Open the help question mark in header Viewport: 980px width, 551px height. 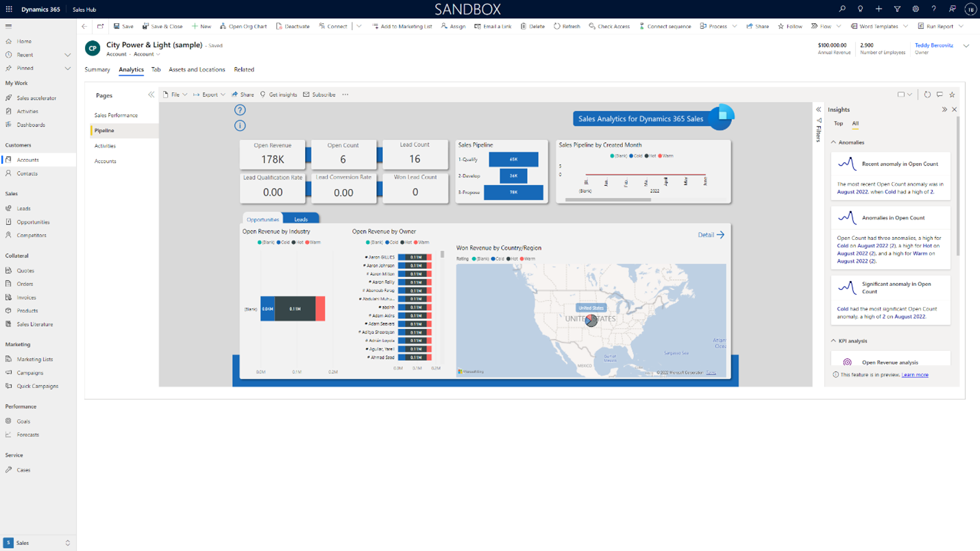(933, 9)
